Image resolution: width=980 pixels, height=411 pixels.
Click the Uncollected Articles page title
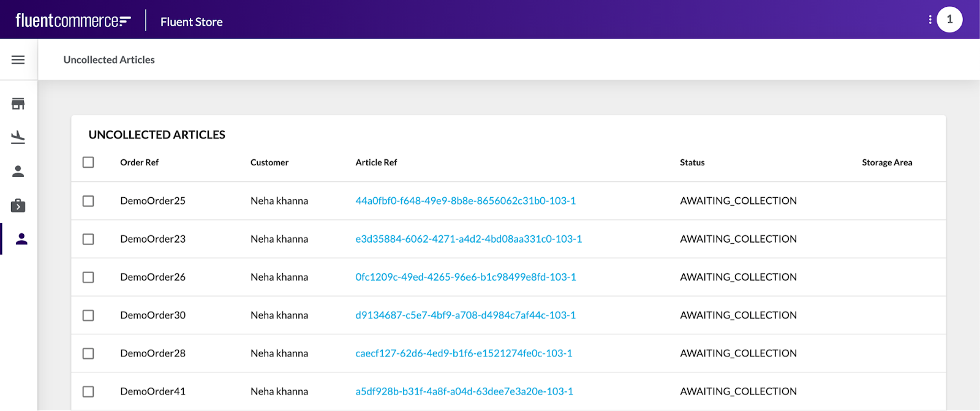[x=109, y=59]
